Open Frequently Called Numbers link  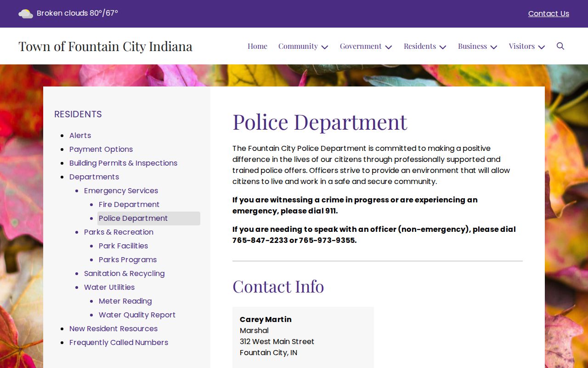click(x=119, y=342)
